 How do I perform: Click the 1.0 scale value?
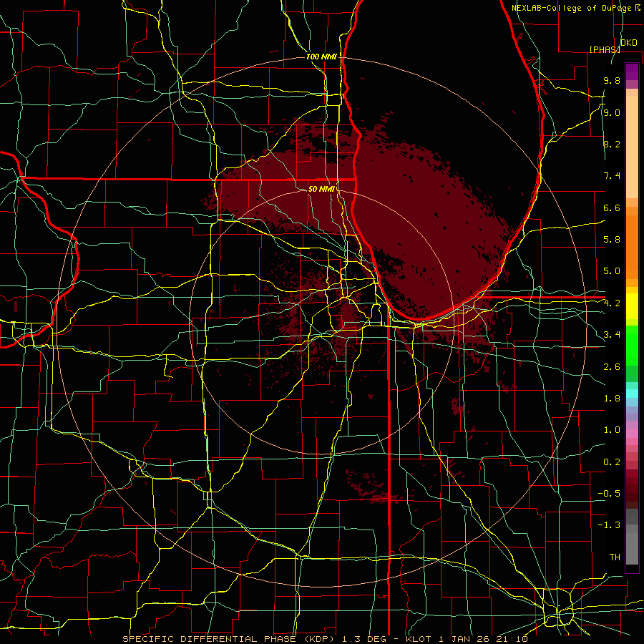(612, 430)
